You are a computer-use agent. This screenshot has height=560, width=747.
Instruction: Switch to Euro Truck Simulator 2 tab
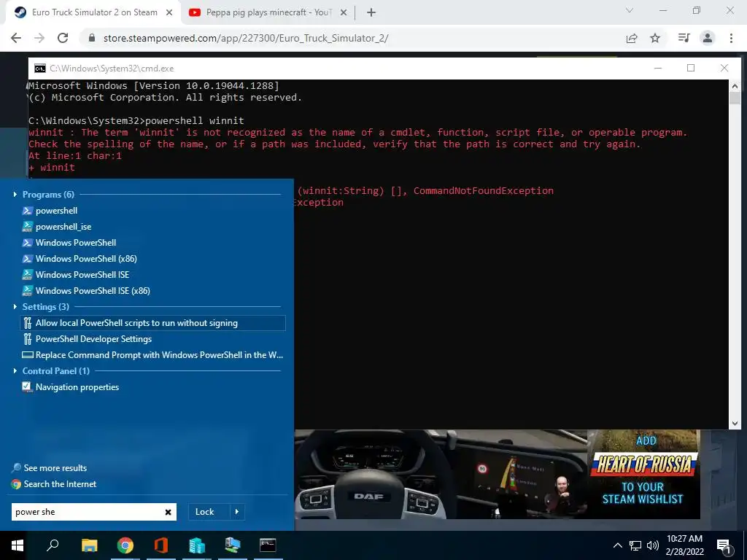pos(94,12)
